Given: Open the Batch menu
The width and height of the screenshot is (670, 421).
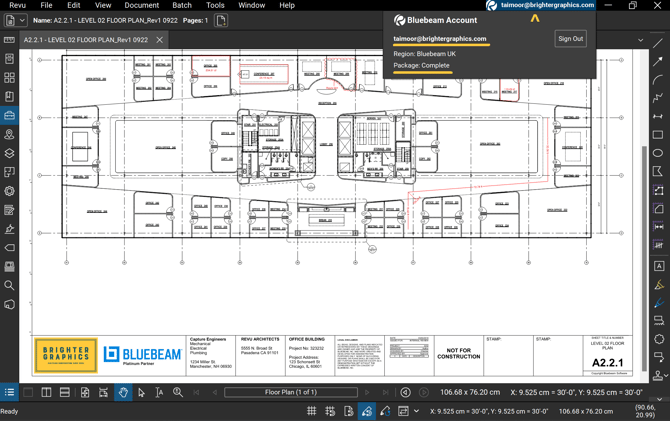Looking at the screenshot, I should click(182, 5).
